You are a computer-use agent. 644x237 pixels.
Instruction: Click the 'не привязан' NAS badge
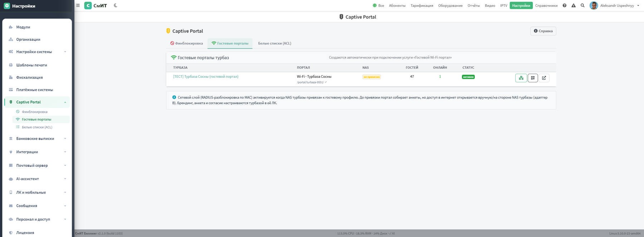coord(371,77)
